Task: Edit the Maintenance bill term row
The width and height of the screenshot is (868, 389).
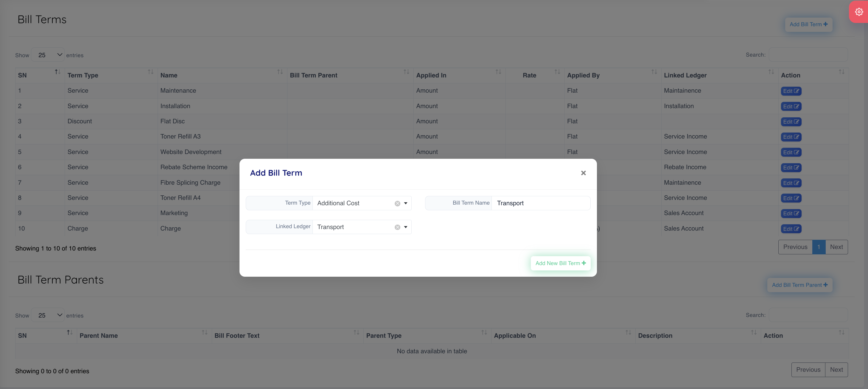Action: click(x=791, y=91)
